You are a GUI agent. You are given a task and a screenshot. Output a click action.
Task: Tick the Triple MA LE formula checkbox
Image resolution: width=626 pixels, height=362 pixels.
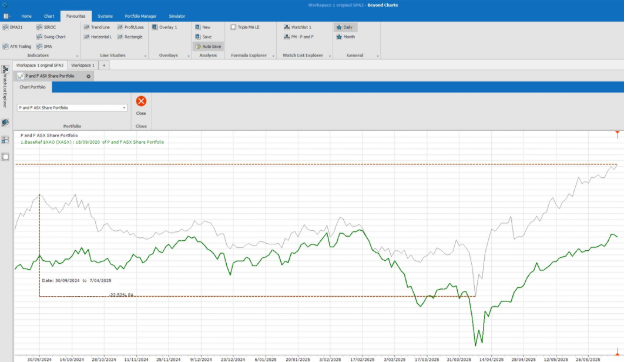pos(233,27)
